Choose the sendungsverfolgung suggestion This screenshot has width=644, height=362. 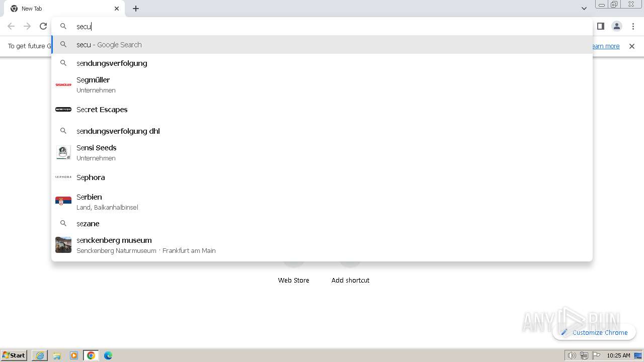click(x=322, y=63)
